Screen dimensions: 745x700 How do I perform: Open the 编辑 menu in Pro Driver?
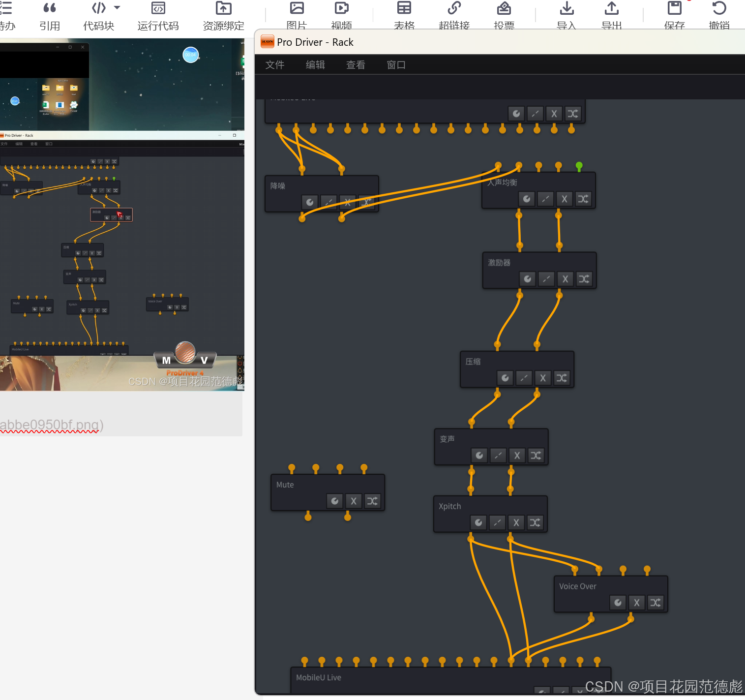point(315,65)
